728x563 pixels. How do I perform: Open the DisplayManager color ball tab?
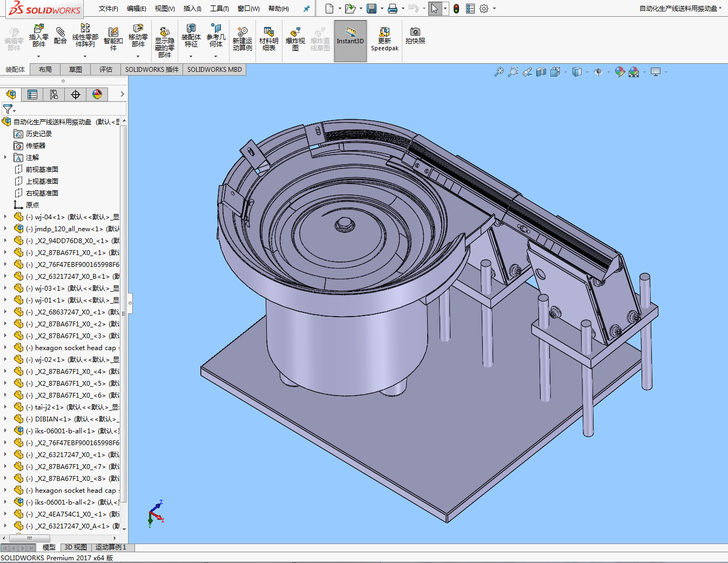tap(97, 95)
